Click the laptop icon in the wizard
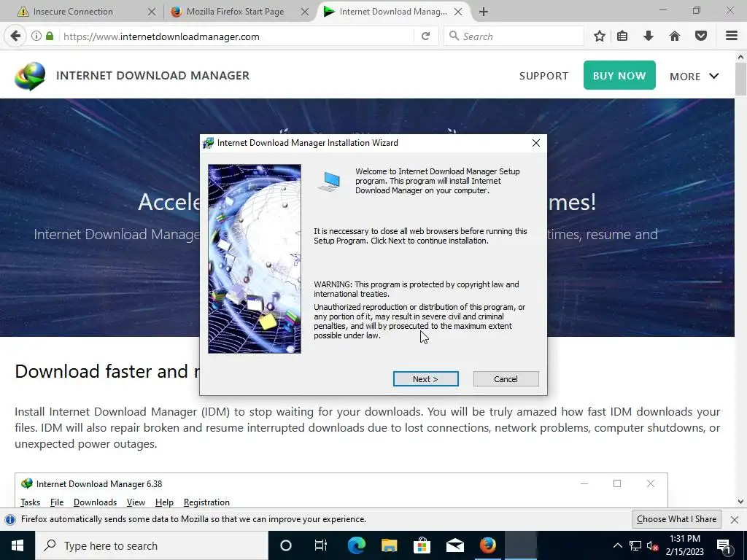Image resolution: width=747 pixels, height=560 pixels. [x=329, y=182]
